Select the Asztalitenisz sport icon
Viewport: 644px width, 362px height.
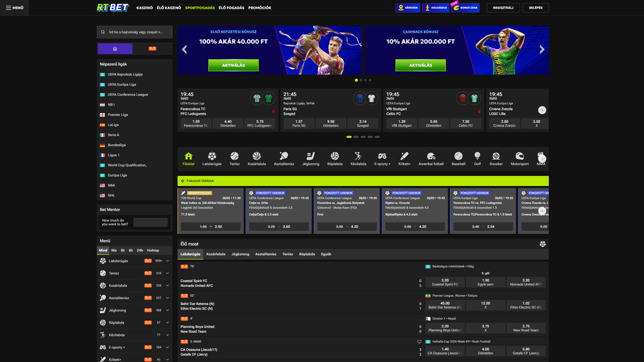pyautogui.click(x=284, y=159)
